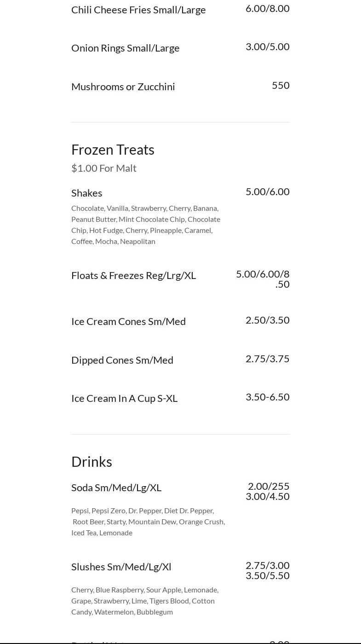361x644 pixels.
Task: Click the Frozen Treats section heading
Action: click(113, 150)
